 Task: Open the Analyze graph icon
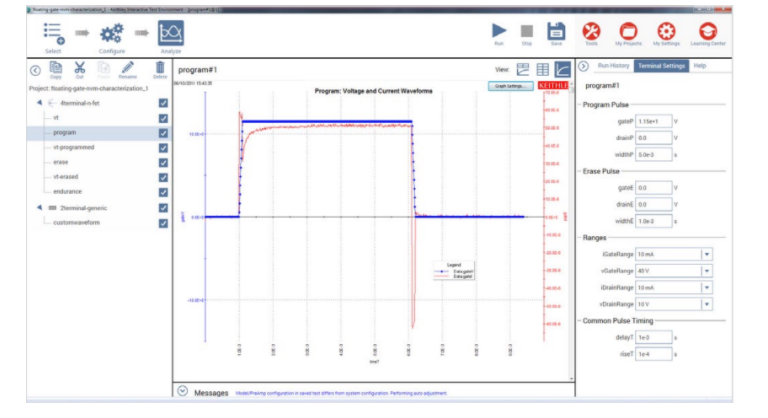pos(170,33)
